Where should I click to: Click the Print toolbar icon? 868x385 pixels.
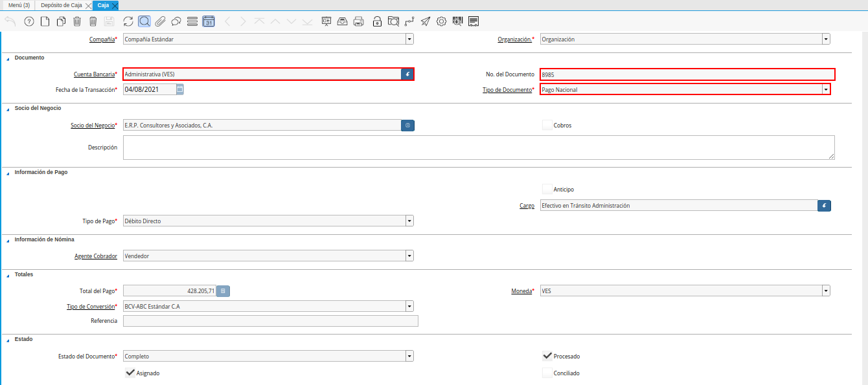point(359,21)
